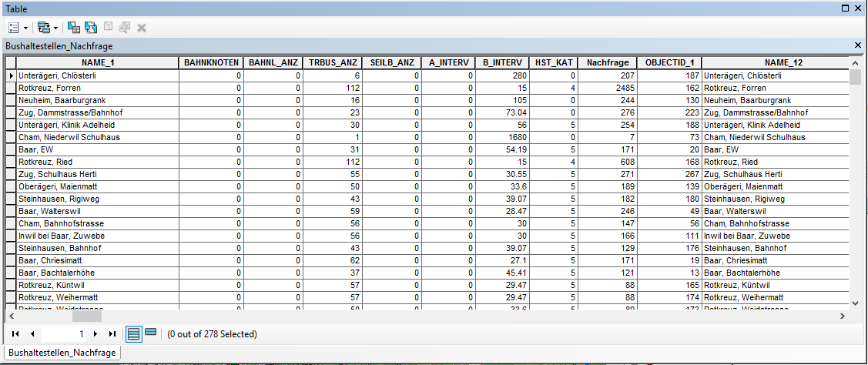The width and height of the screenshot is (868, 365).
Task: Toggle Show selected records view
Action: coord(151,333)
